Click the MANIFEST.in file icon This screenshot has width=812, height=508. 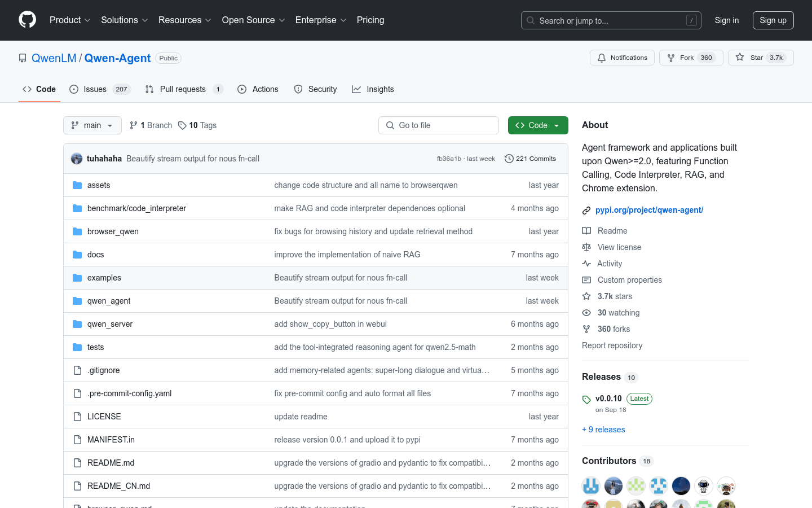[77, 440]
